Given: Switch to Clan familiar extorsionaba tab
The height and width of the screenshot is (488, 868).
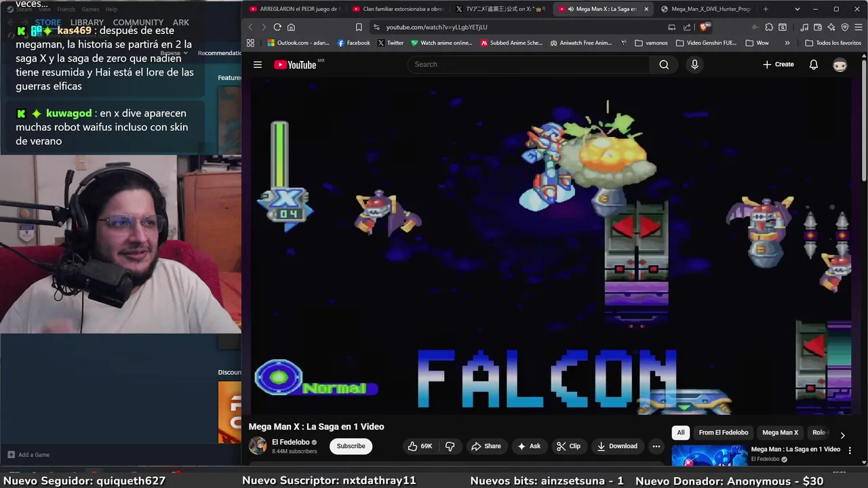Looking at the screenshot, I should pos(397,9).
